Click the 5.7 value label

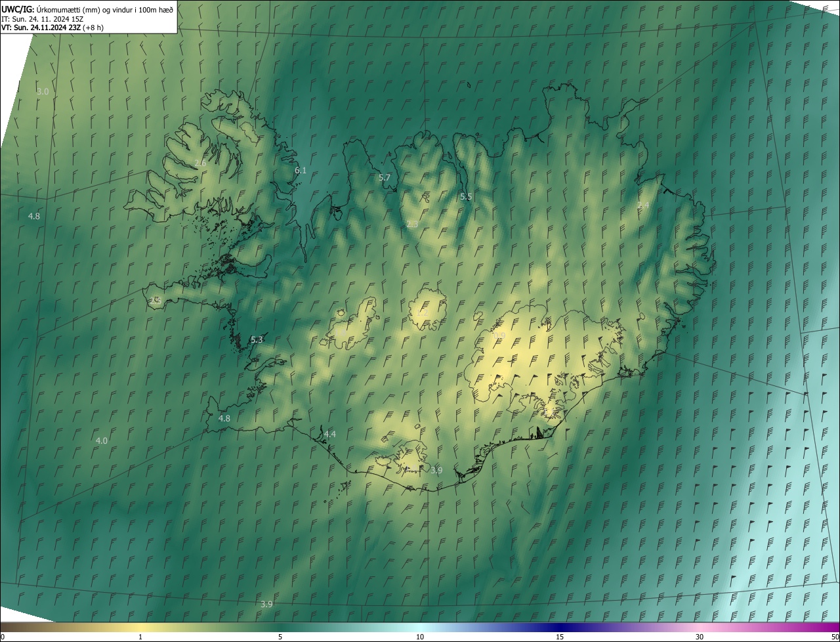[385, 178]
